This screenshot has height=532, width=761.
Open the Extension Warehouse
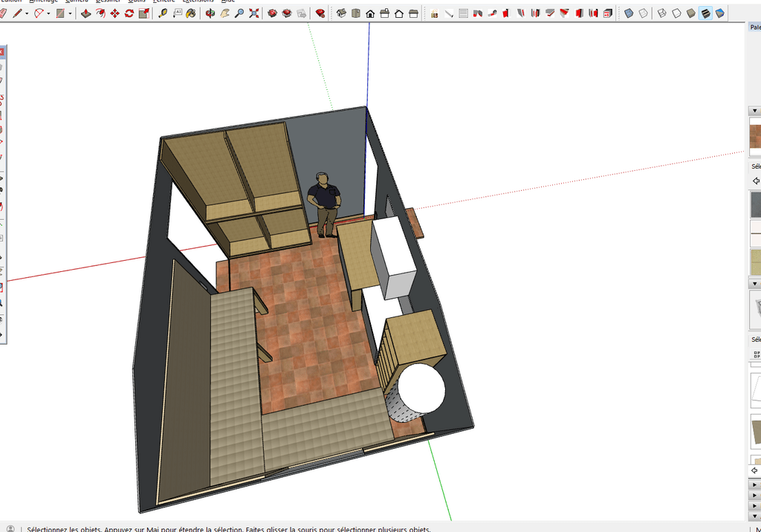pos(287,13)
